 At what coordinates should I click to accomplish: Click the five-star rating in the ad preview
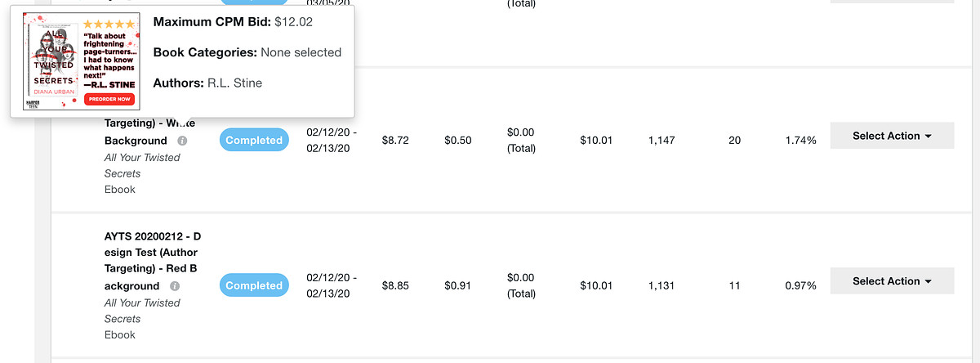point(109,25)
